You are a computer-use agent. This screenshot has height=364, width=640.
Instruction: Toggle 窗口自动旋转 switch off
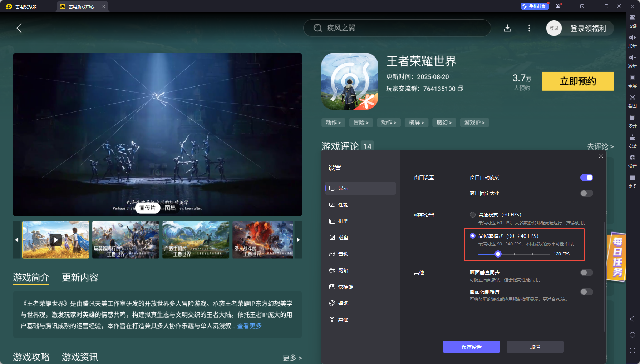(x=586, y=178)
